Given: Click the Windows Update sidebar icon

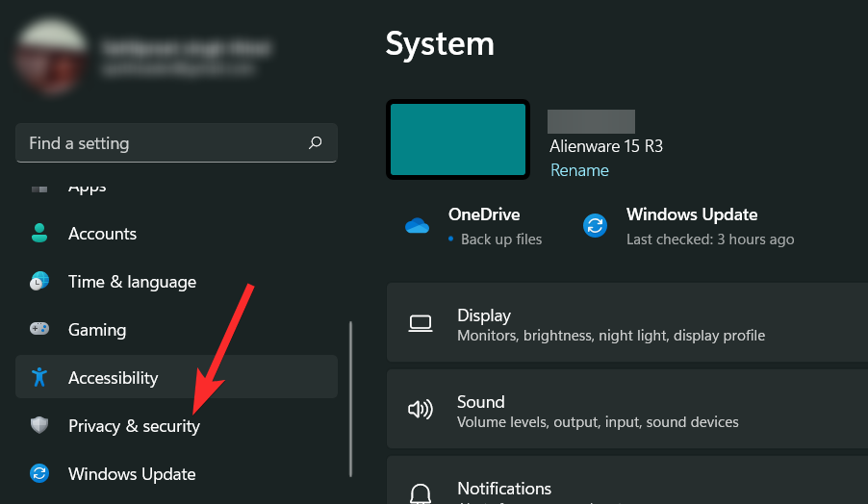Looking at the screenshot, I should click(39, 474).
